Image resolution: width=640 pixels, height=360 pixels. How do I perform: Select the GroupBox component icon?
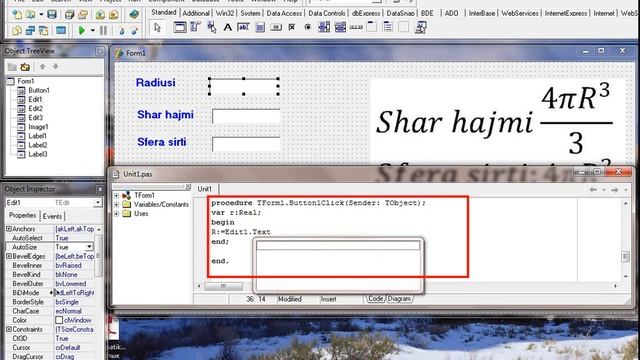(x=372, y=28)
